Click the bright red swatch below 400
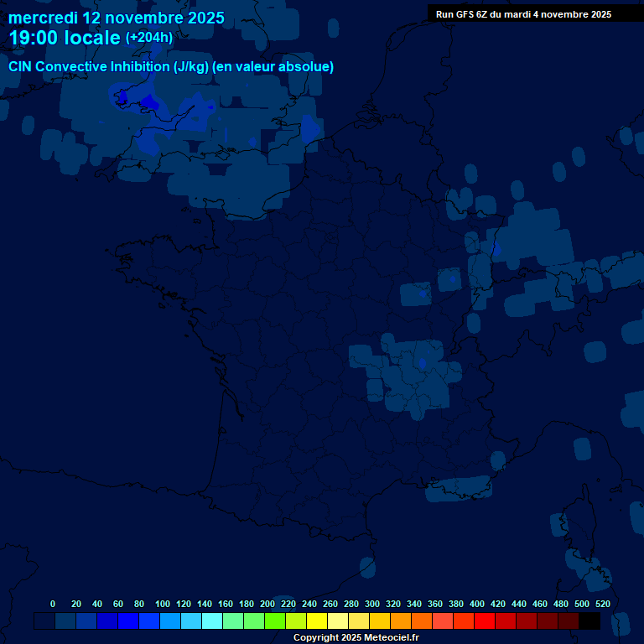Viewport: 644px width, 644px height. click(485, 621)
